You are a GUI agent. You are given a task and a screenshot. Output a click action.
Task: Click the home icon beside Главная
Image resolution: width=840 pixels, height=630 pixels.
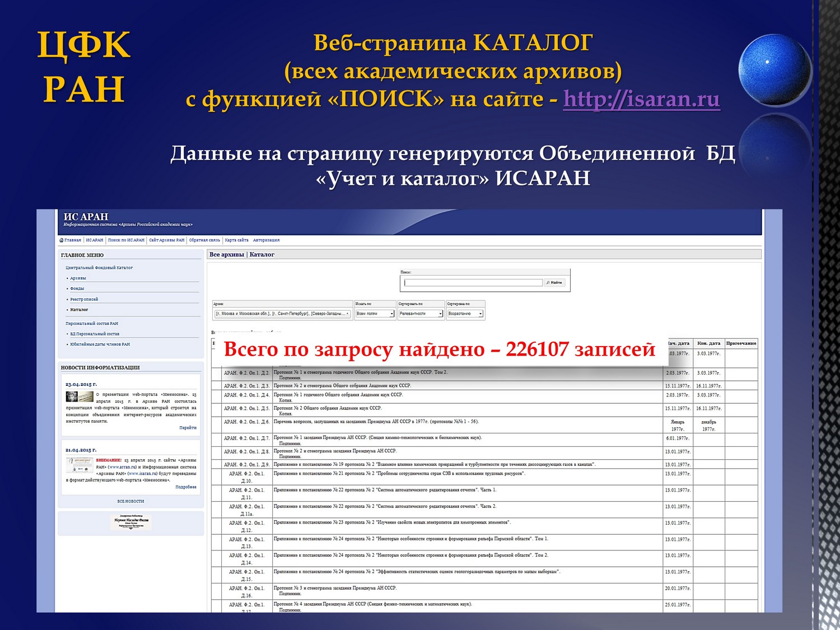point(61,240)
